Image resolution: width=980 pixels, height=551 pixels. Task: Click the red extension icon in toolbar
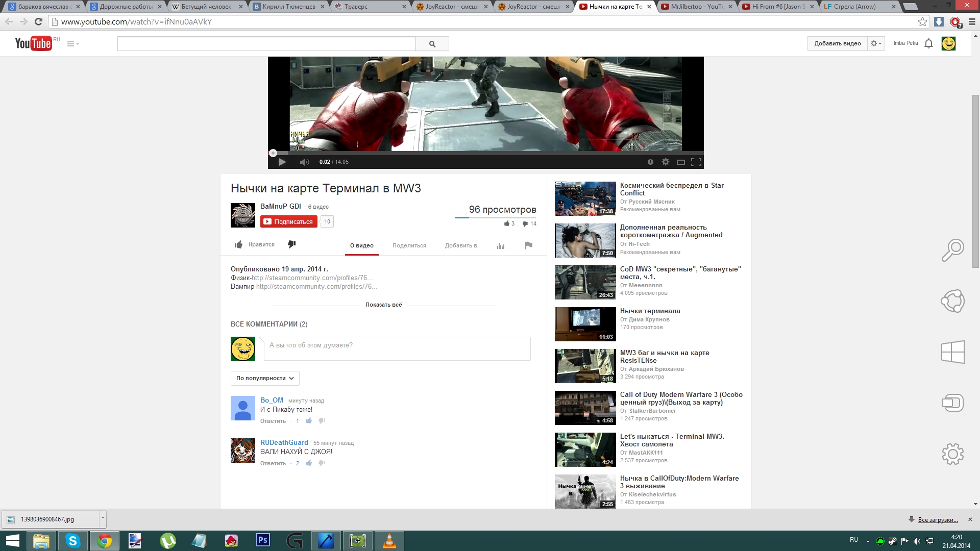(955, 22)
